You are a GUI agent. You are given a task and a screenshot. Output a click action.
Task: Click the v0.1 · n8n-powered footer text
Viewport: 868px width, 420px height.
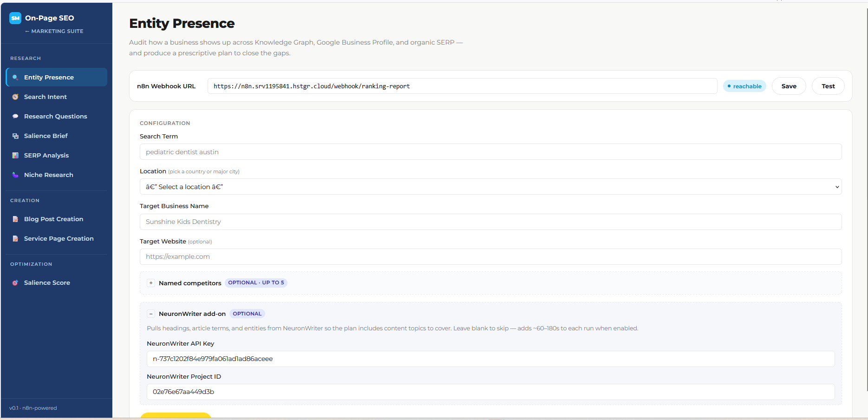coord(33,408)
